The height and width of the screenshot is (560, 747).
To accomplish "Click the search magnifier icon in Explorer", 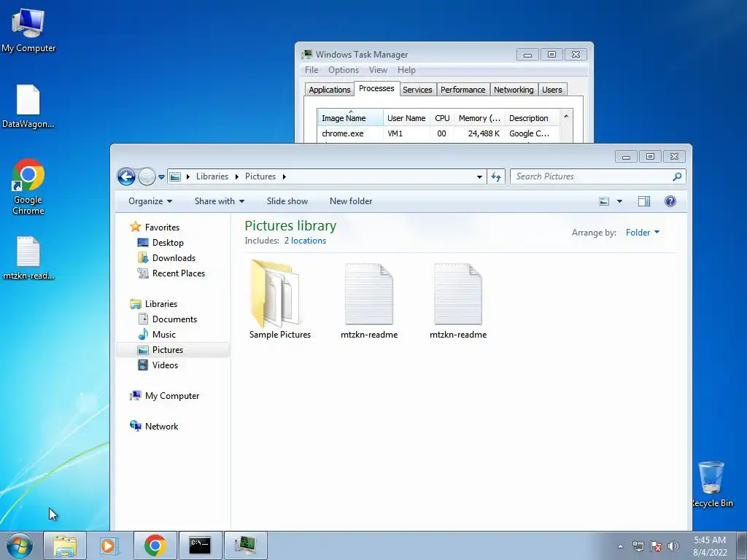I will 677,176.
